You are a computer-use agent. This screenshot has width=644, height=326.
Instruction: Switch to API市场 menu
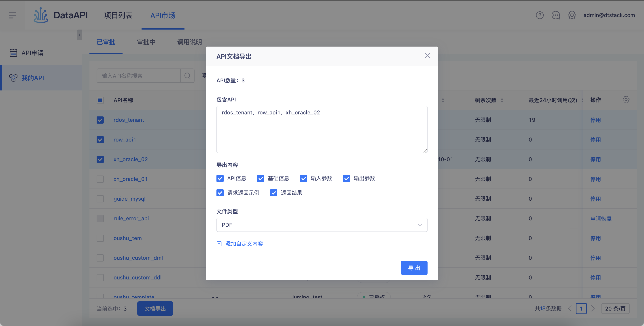point(163,15)
